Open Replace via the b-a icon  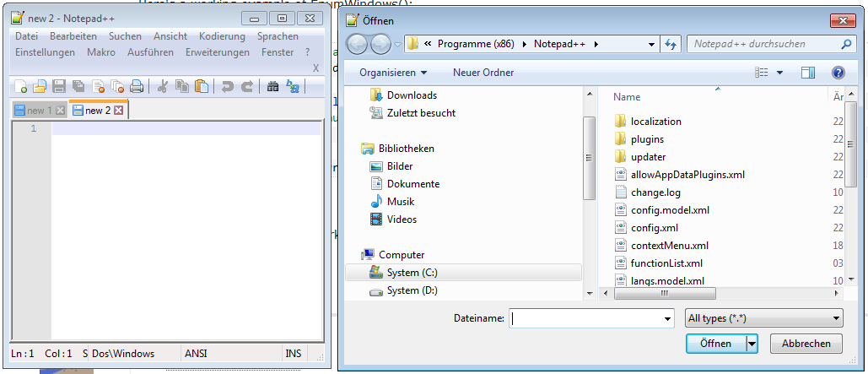(292, 86)
